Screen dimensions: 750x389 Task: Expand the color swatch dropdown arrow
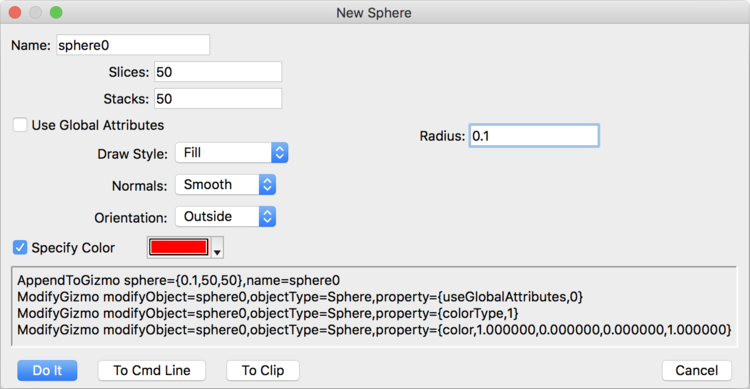point(217,248)
